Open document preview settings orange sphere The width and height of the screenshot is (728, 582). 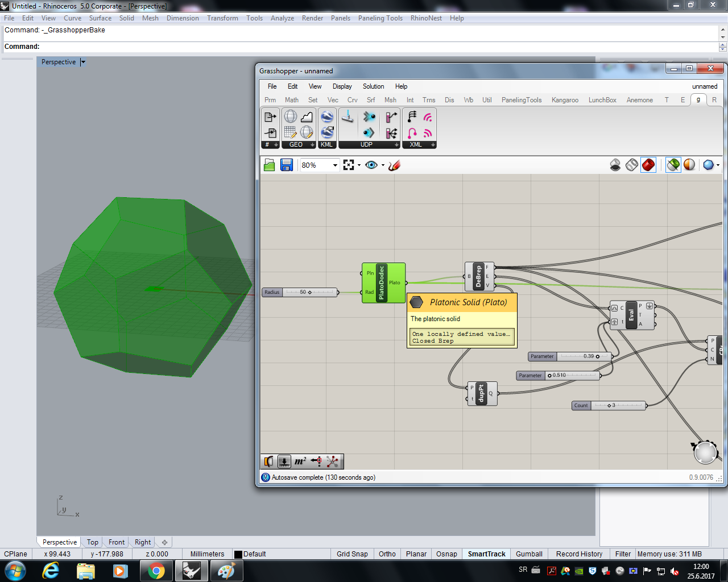coord(689,165)
